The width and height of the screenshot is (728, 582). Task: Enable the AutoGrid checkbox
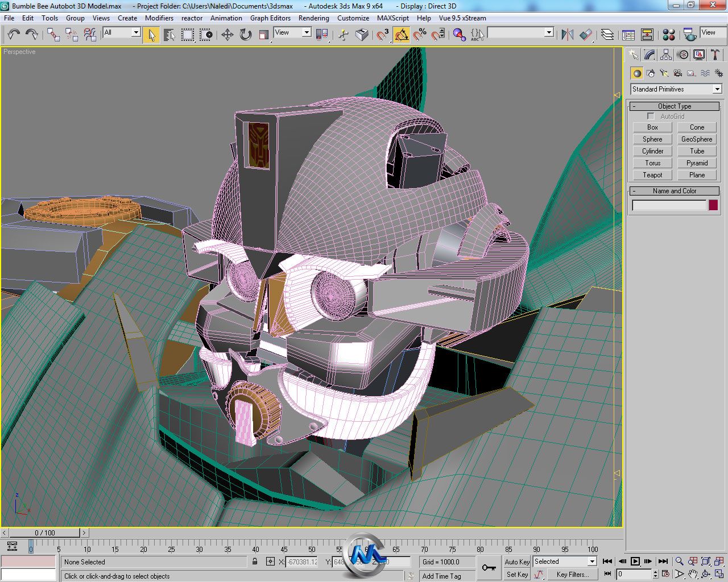(651, 116)
